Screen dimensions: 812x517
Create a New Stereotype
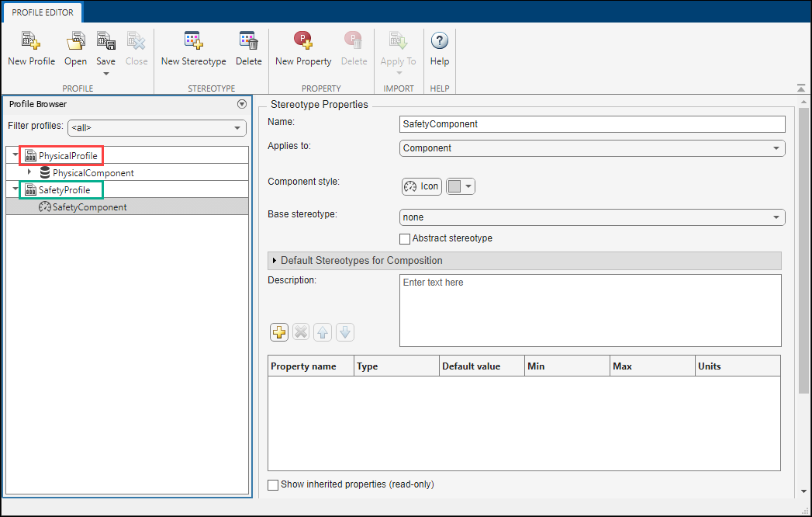(193, 47)
